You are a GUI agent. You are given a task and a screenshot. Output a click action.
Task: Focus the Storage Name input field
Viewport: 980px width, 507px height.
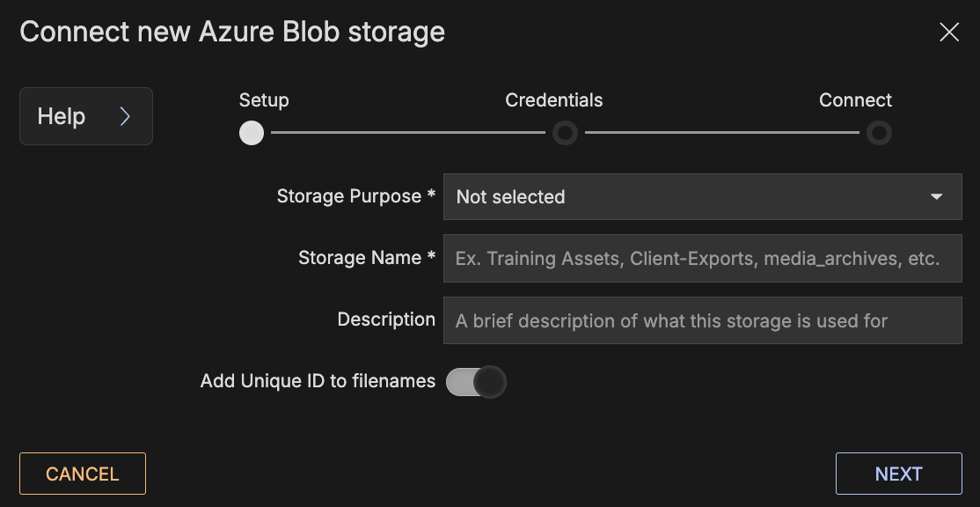pyautogui.click(x=702, y=259)
